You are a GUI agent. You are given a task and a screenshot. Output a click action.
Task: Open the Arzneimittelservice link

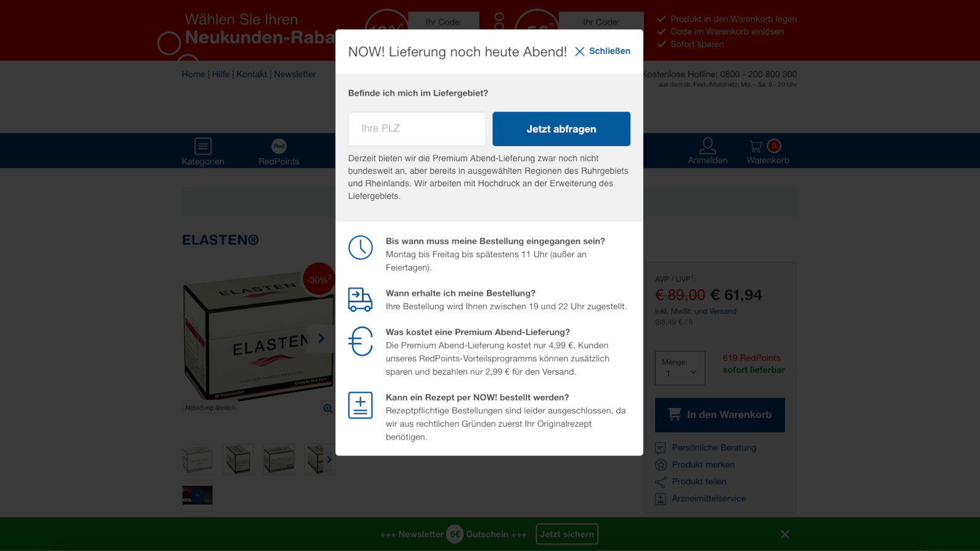tap(708, 498)
